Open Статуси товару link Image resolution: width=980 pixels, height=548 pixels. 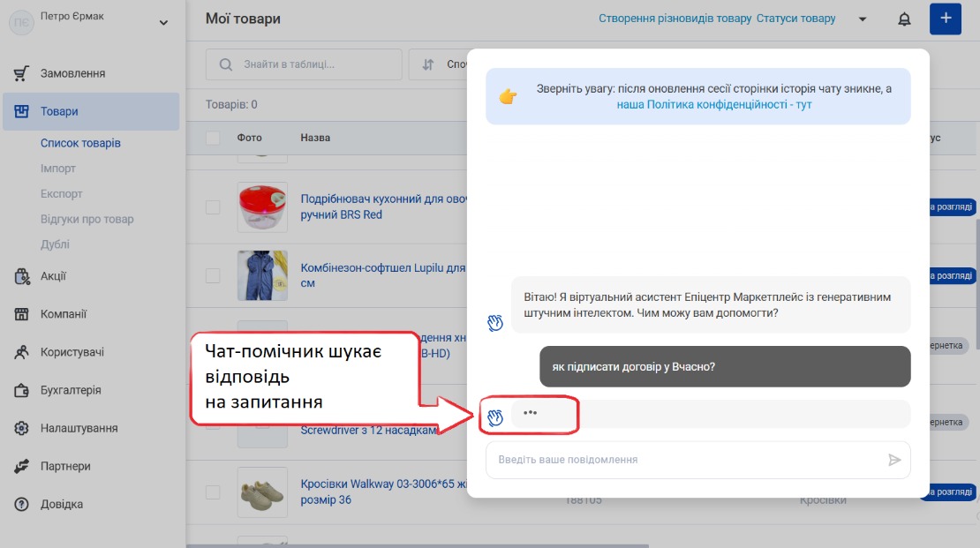point(795,19)
